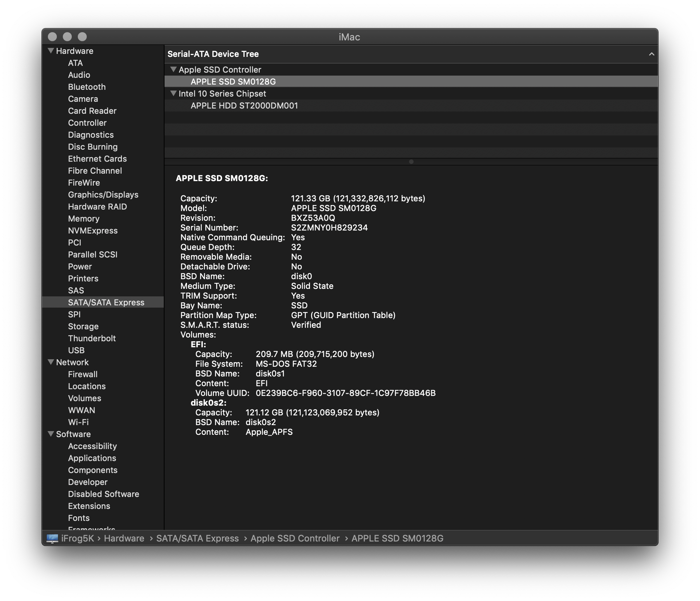Show Memory information
Viewport: 700px width, 601px height.
tap(84, 219)
